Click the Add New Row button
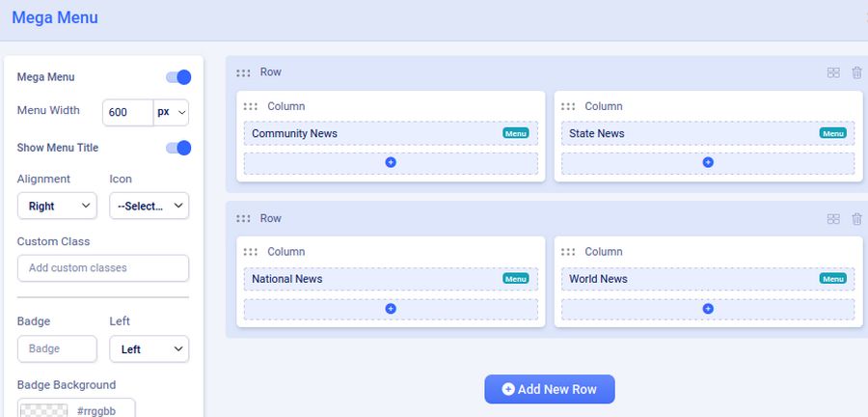 (549, 389)
